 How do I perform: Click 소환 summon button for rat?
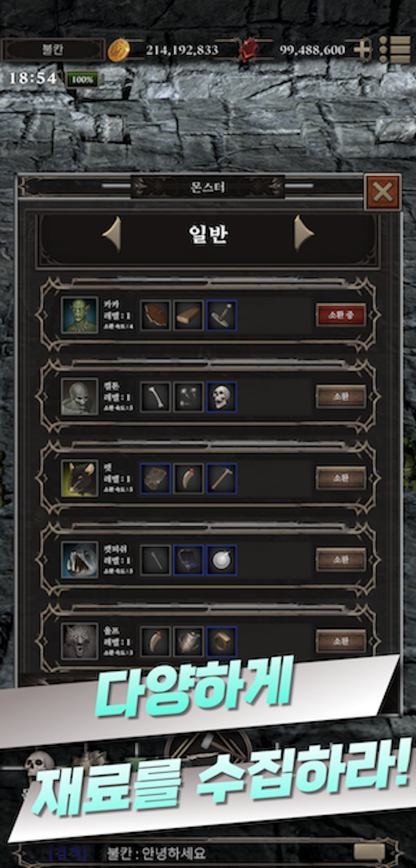341,479
